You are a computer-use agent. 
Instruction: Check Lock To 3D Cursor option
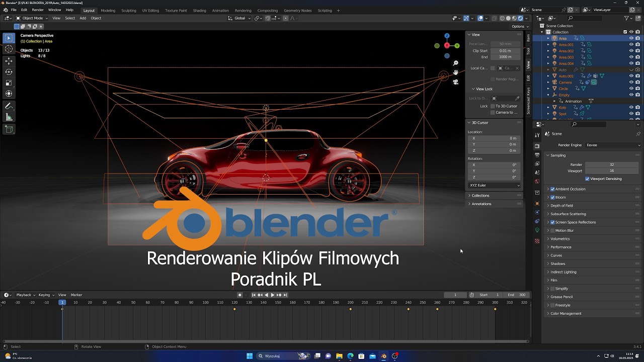click(x=493, y=106)
